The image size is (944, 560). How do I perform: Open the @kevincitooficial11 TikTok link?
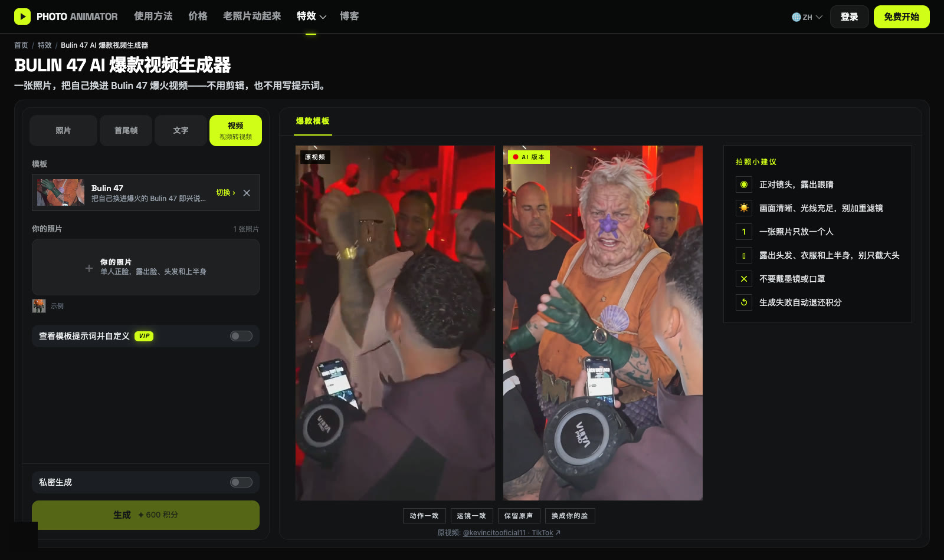coord(508,533)
